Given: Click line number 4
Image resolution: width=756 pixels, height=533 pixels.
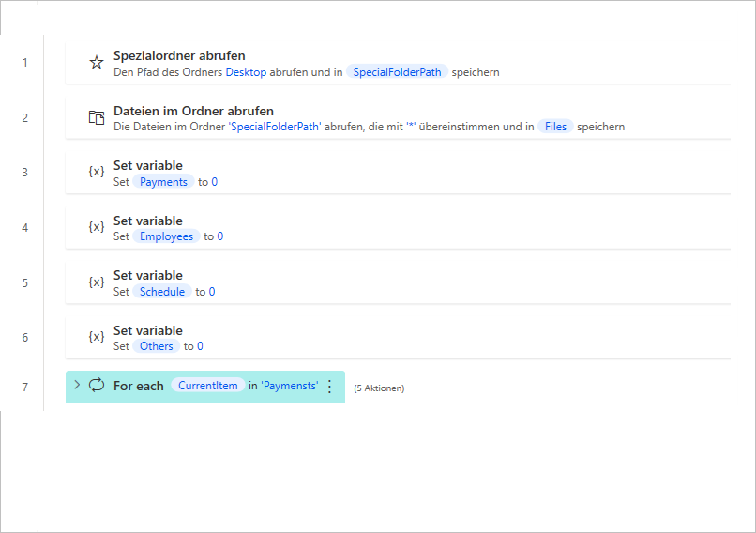Looking at the screenshot, I should (24, 228).
